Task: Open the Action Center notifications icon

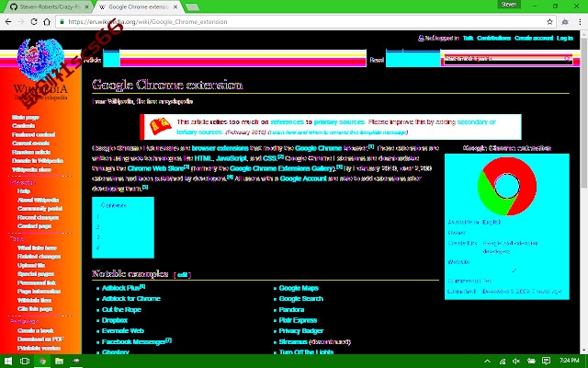Action: (x=547, y=361)
